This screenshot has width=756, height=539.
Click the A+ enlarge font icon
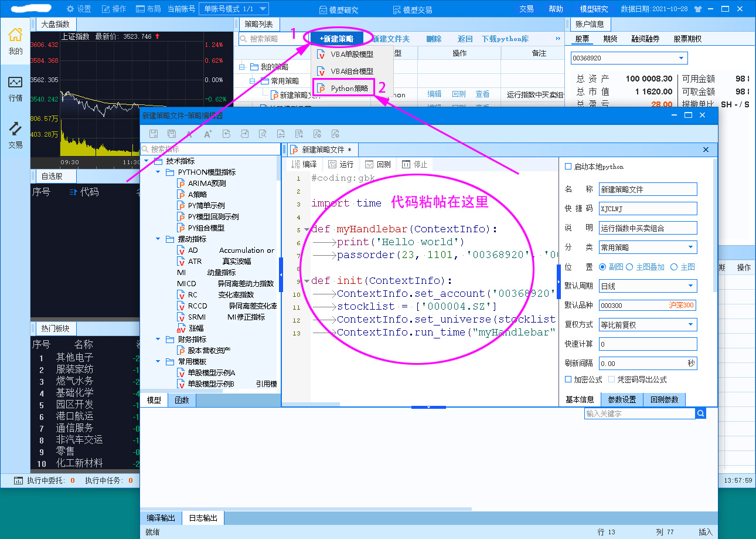[207, 134]
